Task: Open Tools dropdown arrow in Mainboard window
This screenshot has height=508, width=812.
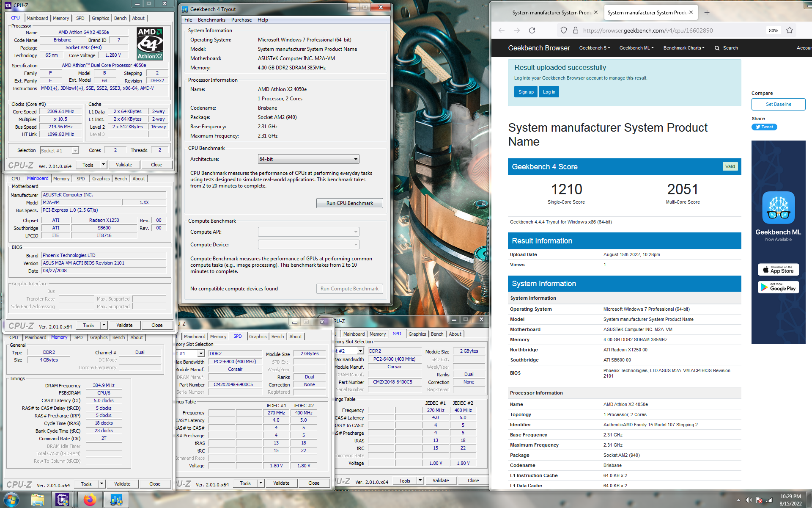Action: click(x=103, y=325)
